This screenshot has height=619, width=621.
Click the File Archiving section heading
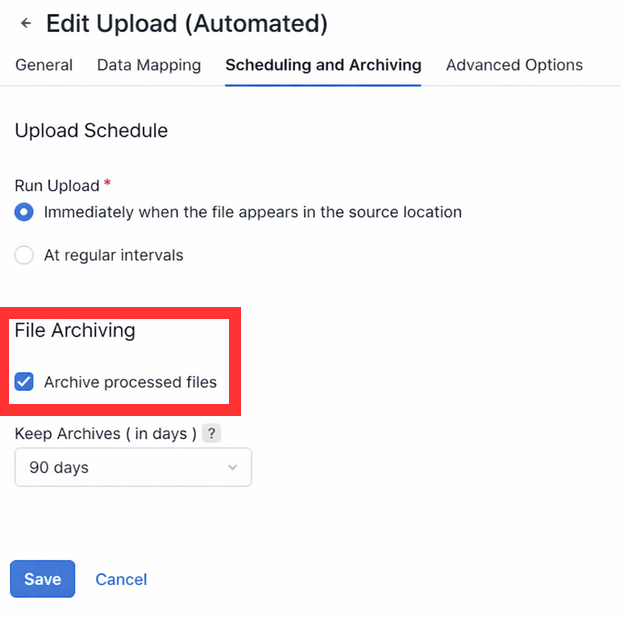(75, 330)
